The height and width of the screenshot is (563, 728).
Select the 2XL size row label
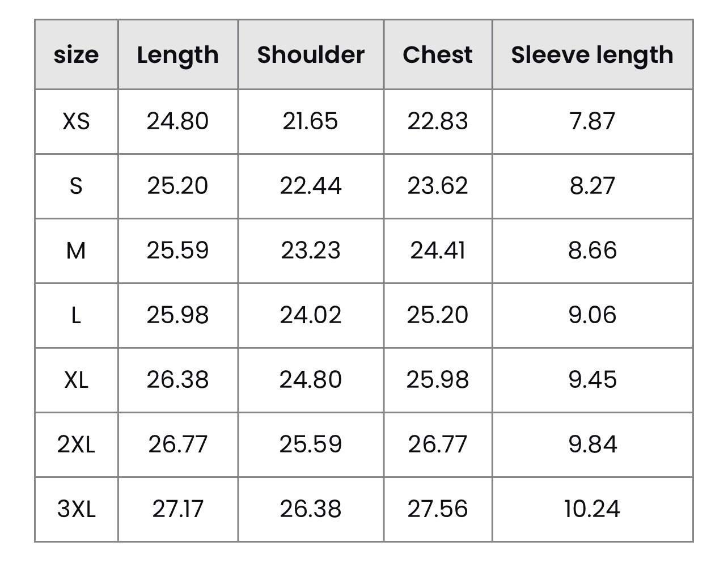(x=76, y=445)
